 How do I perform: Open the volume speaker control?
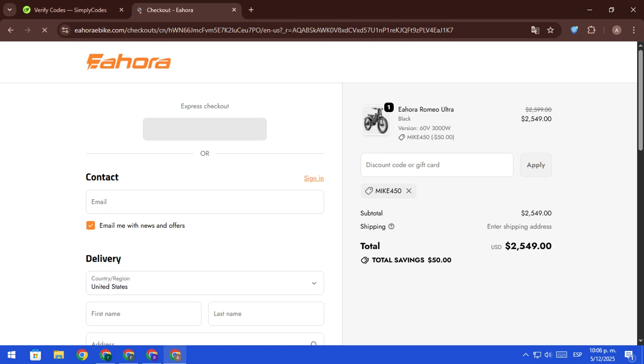point(548,355)
